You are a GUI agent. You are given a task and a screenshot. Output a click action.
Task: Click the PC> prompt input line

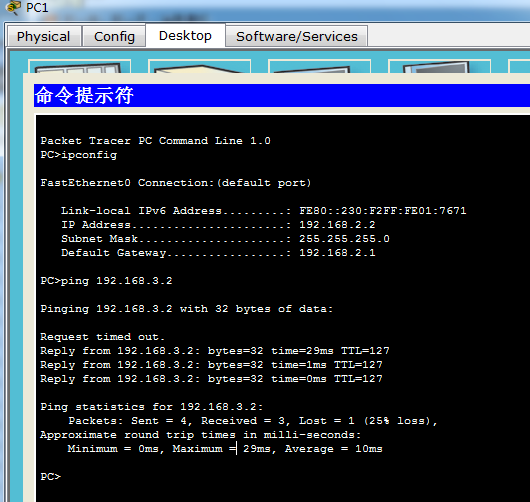coord(51,477)
